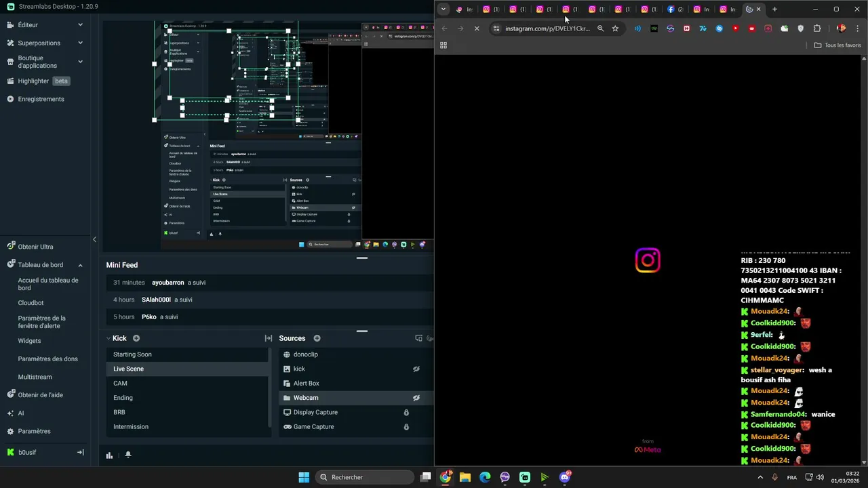The height and width of the screenshot is (488, 868).
Task: Click ayoubarron in the Mini Feed
Action: click(x=168, y=283)
